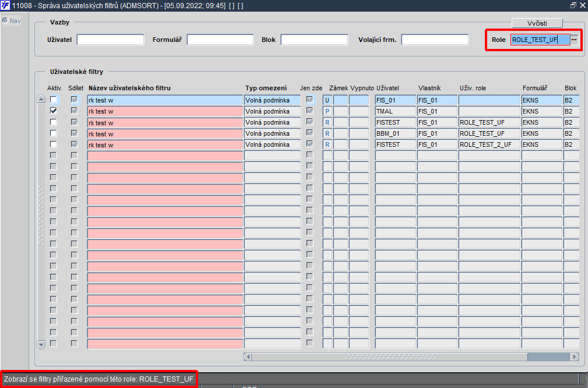Click the U lock indicator in first row
Screen dimensions: 588x388
coord(328,100)
